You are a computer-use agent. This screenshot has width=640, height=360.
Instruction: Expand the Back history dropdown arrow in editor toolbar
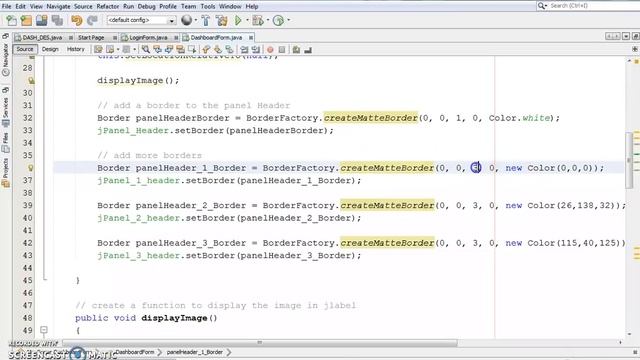tap(118, 50)
